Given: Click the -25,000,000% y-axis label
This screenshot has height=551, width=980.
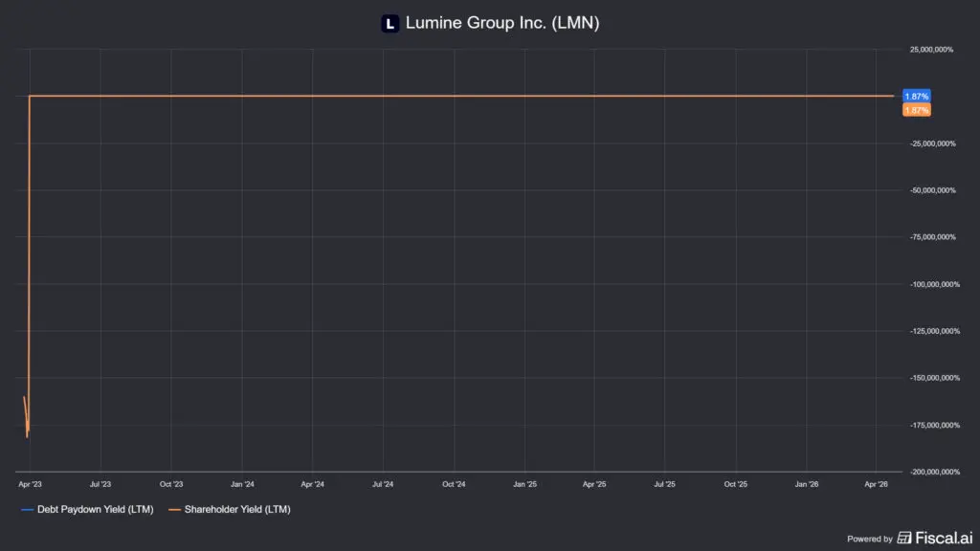Looking at the screenshot, I should [x=933, y=143].
